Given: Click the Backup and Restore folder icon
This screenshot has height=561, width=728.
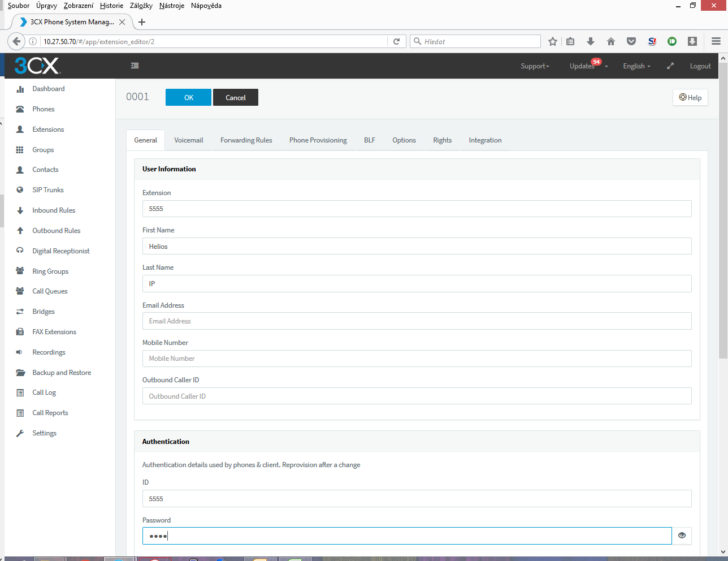Looking at the screenshot, I should pyautogui.click(x=20, y=373).
